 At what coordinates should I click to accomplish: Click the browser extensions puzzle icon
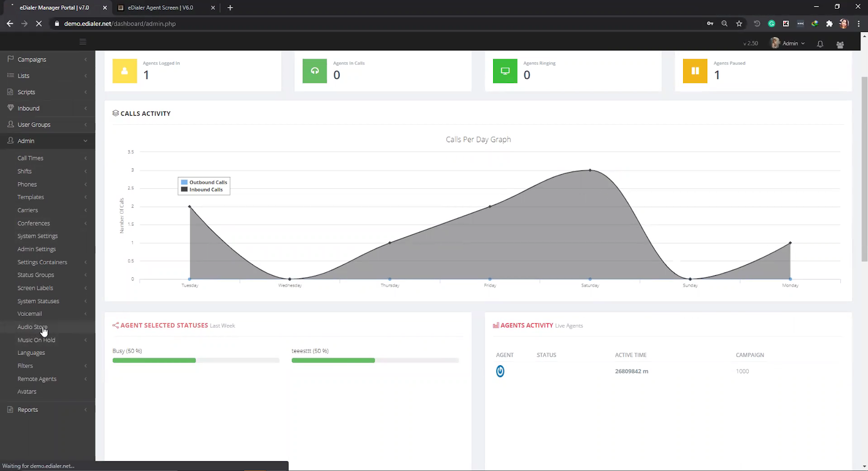[x=829, y=23]
